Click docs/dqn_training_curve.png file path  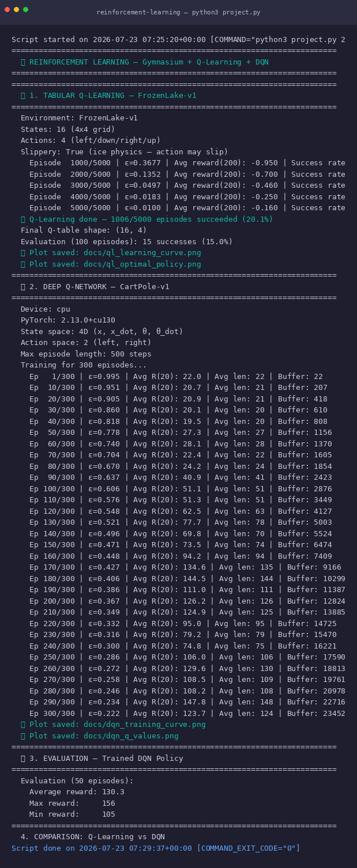[145, 725]
